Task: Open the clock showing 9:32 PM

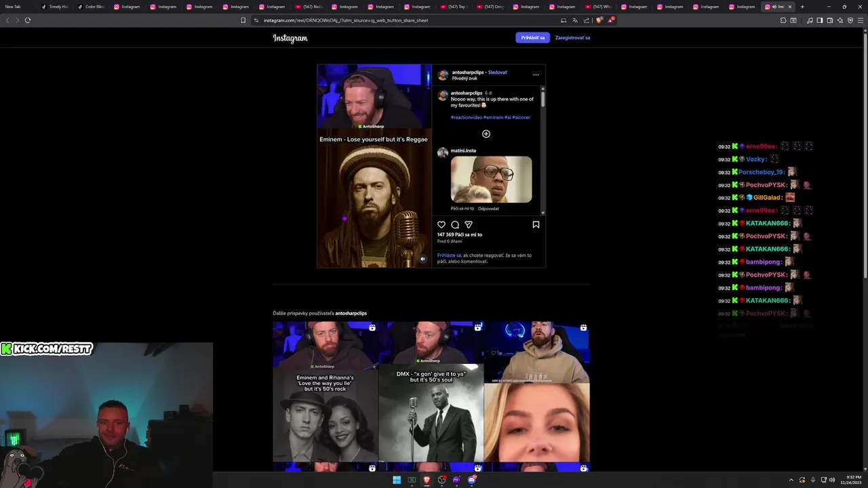Action: point(850,480)
